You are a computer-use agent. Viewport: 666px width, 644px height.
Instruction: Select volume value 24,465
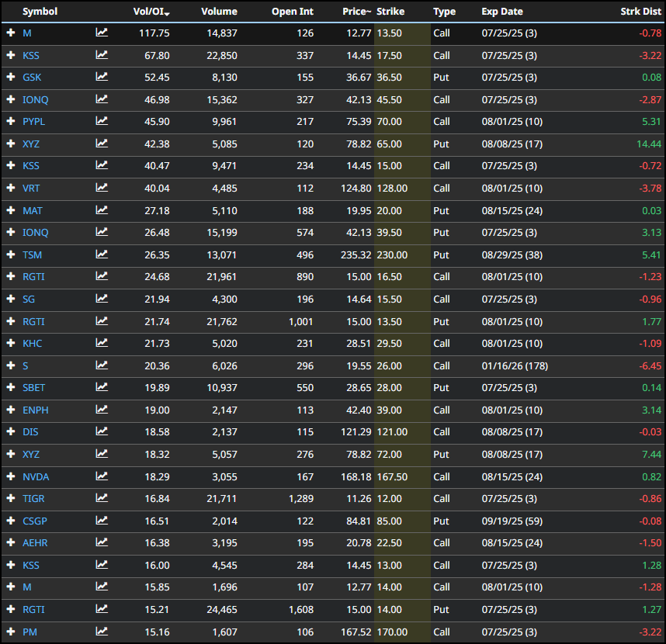pos(222,609)
